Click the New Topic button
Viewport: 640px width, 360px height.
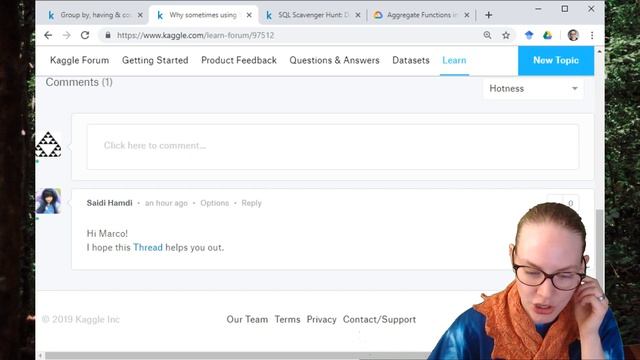point(556,60)
